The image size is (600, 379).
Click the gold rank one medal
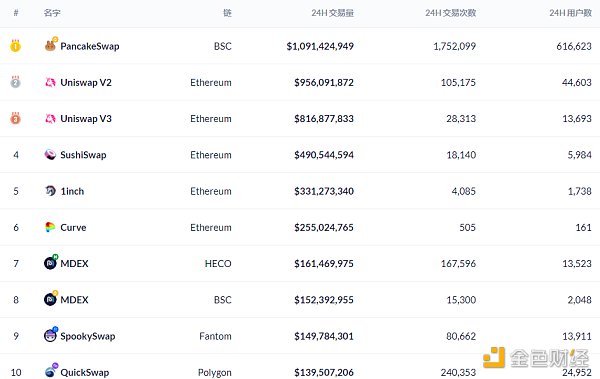[15, 46]
